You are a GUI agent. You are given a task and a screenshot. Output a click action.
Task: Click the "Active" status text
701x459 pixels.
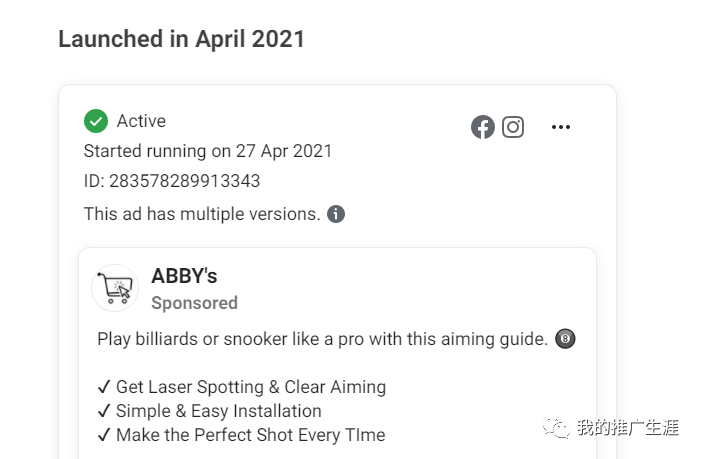141,121
